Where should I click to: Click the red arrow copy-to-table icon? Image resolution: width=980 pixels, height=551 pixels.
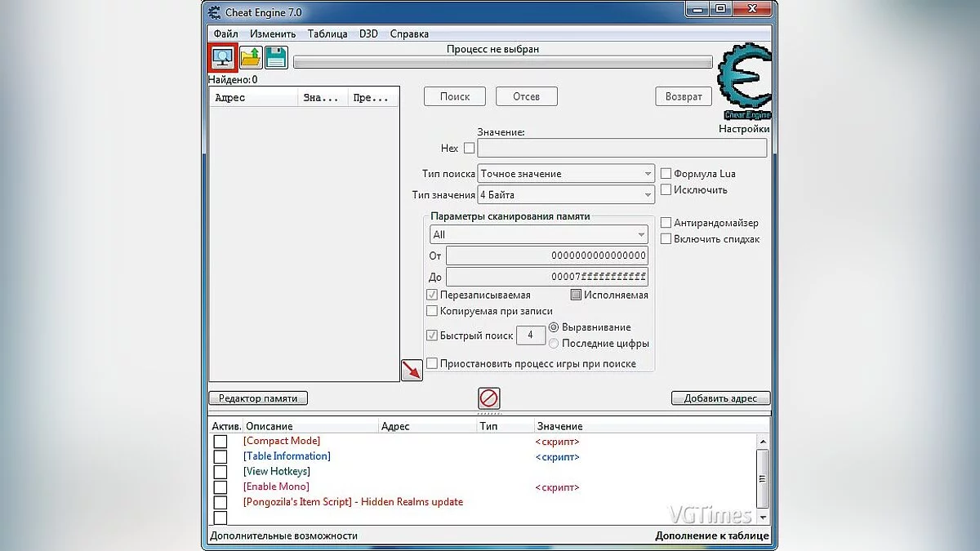[412, 370]
